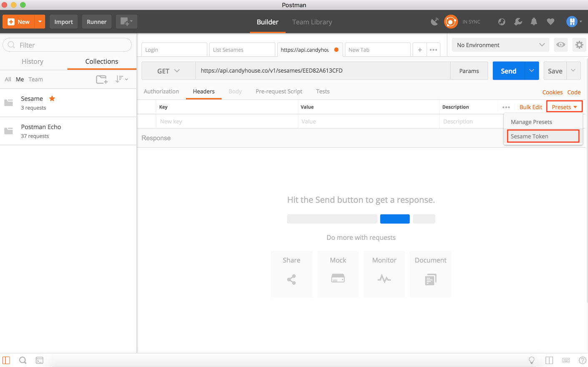
Task: Toggle the sidebar icon in status bar
Action: pyautogui.click(x=6, y=360)
